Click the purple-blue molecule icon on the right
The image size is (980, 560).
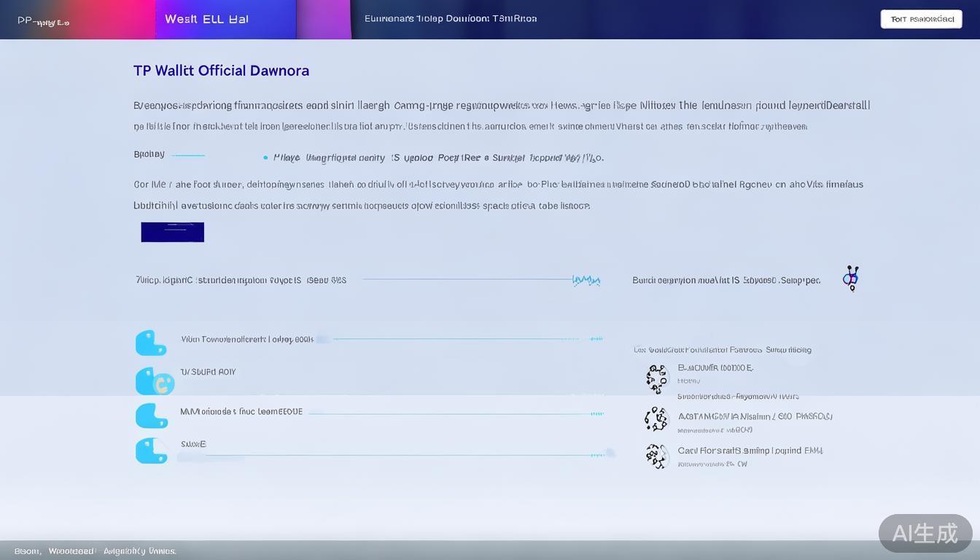click(850, 278)
